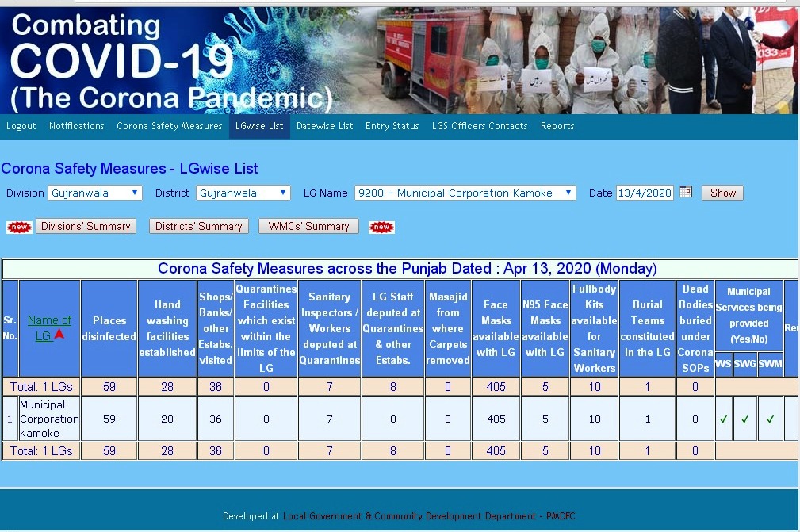Image resolution: width=800 pixels, height=532 pixels.
Task: Switch to Datewise List
Action: [x=324, y=126]
